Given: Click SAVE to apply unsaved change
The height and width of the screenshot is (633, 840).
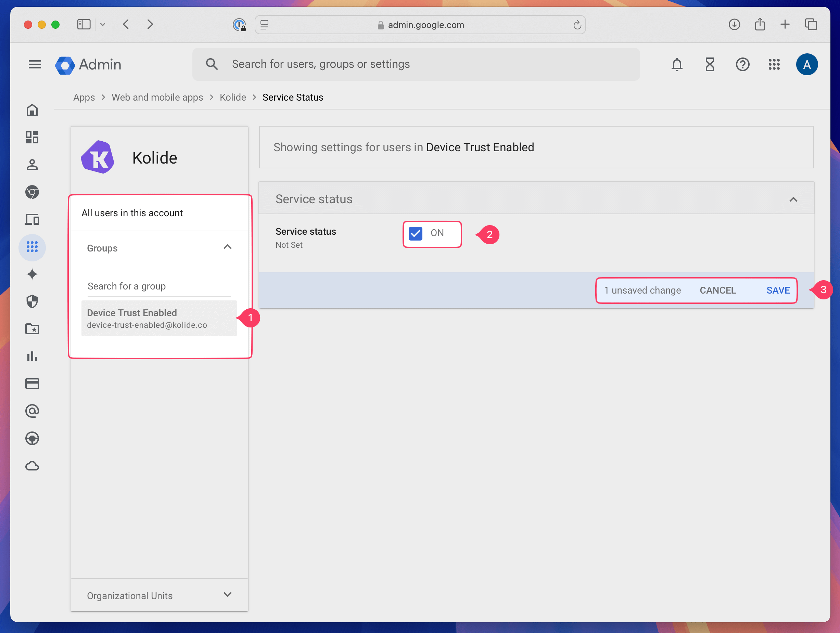Looking at the screenshot, I should coord(778,290).
